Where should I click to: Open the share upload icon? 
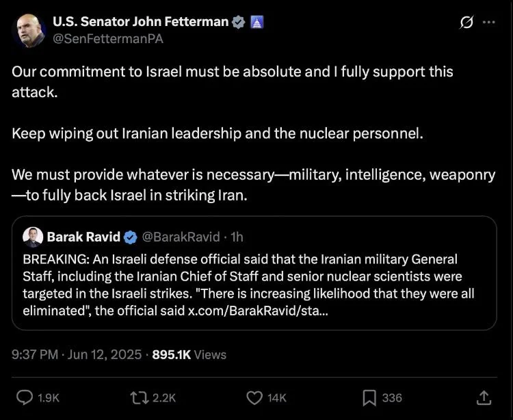pyautogui.click(x=484, y=397)
